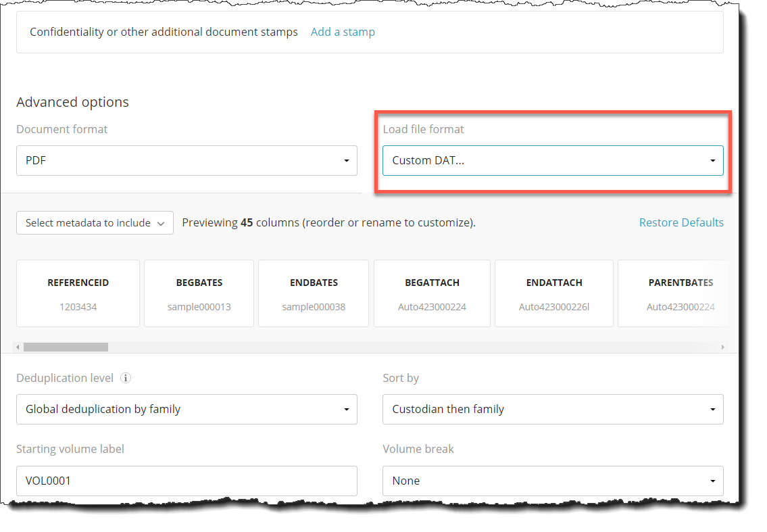
Task: Select the PARENTBATES metadata column card
Action: pyautogui.click(x=676, y=293)
